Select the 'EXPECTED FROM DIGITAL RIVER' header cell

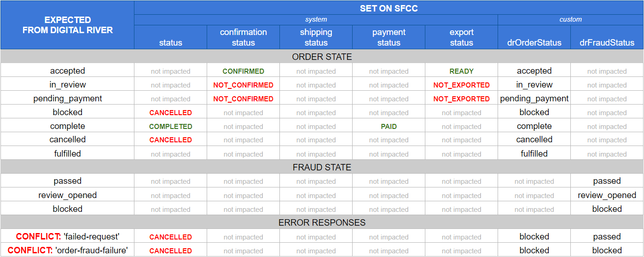click(x=68, y=25)
